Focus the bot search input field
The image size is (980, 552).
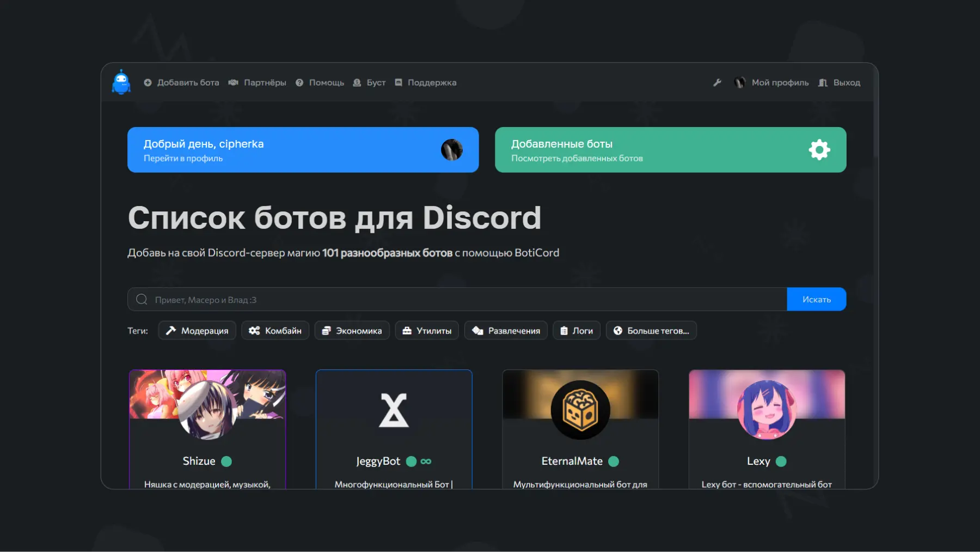[457, 300]
